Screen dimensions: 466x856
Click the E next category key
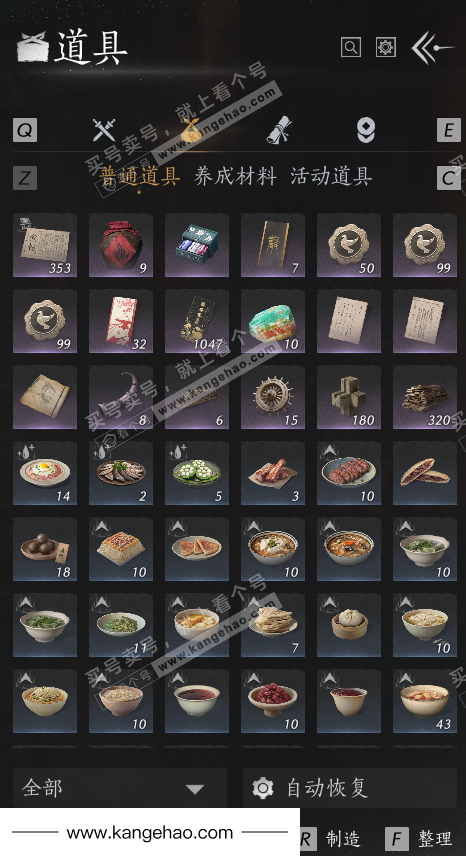(x=449, y=130)
